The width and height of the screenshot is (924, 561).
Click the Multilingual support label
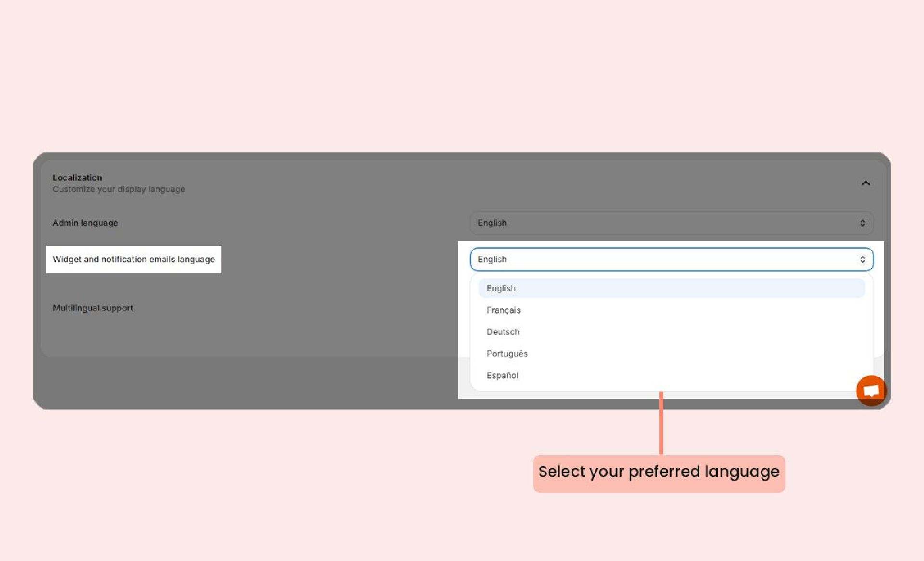[93, 308]
